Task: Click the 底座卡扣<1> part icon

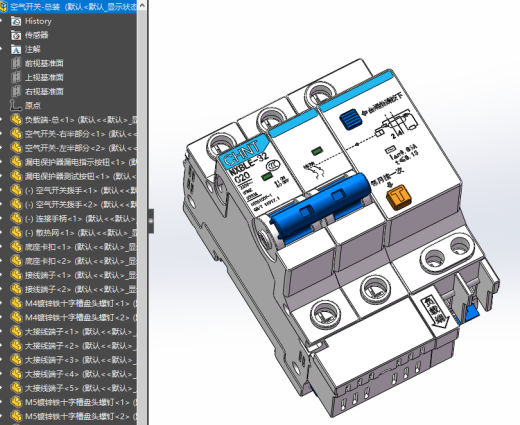Action: point(16,247)
